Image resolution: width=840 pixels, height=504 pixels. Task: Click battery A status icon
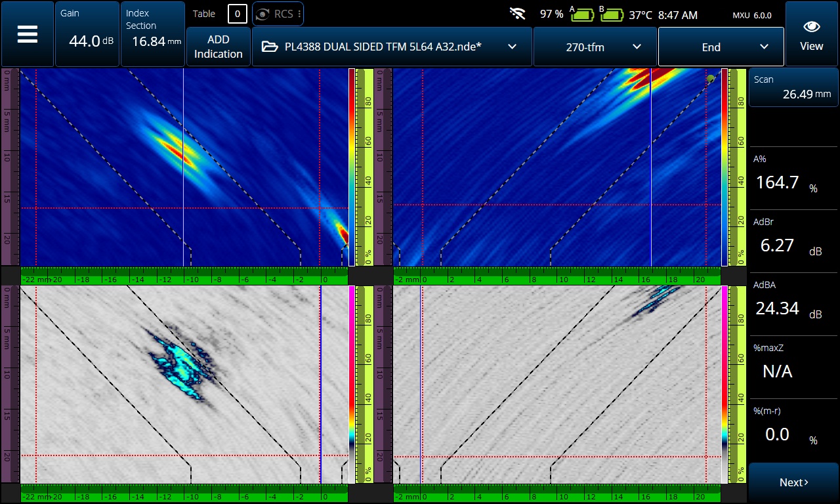pyautogui.click(x=582, y=14)
